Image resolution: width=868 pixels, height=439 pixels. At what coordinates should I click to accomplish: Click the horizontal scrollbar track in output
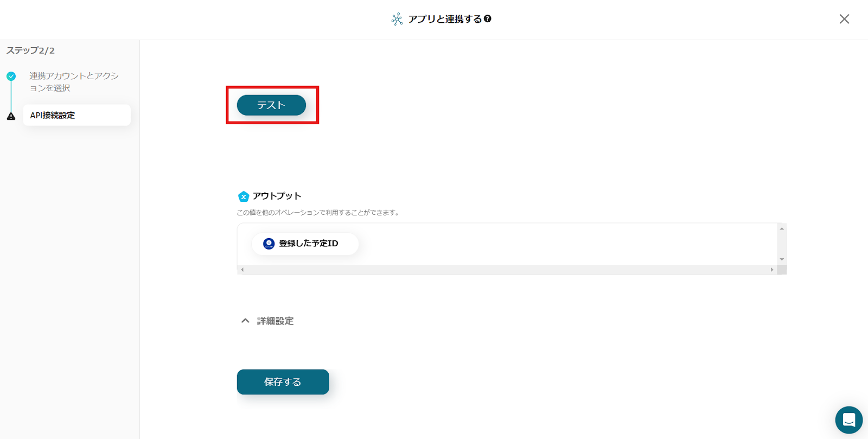[507, 270]
